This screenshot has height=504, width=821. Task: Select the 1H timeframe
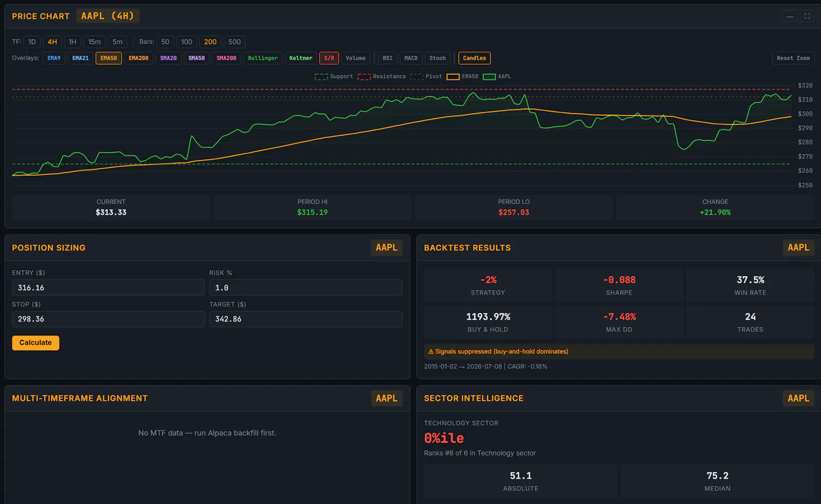pos(72,42)
